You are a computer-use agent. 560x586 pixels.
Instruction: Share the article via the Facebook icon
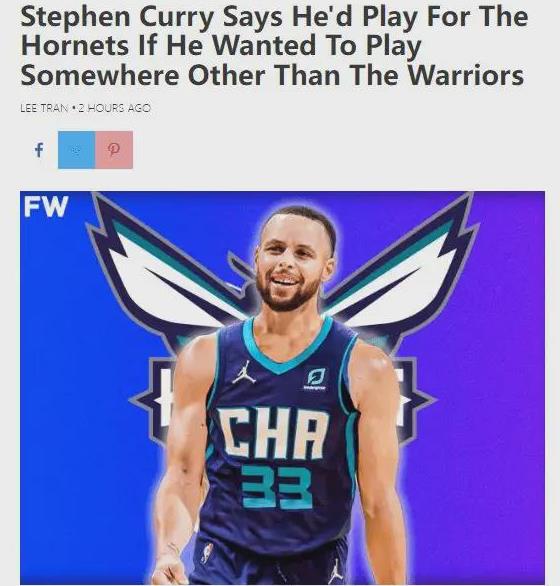point(39,150)
